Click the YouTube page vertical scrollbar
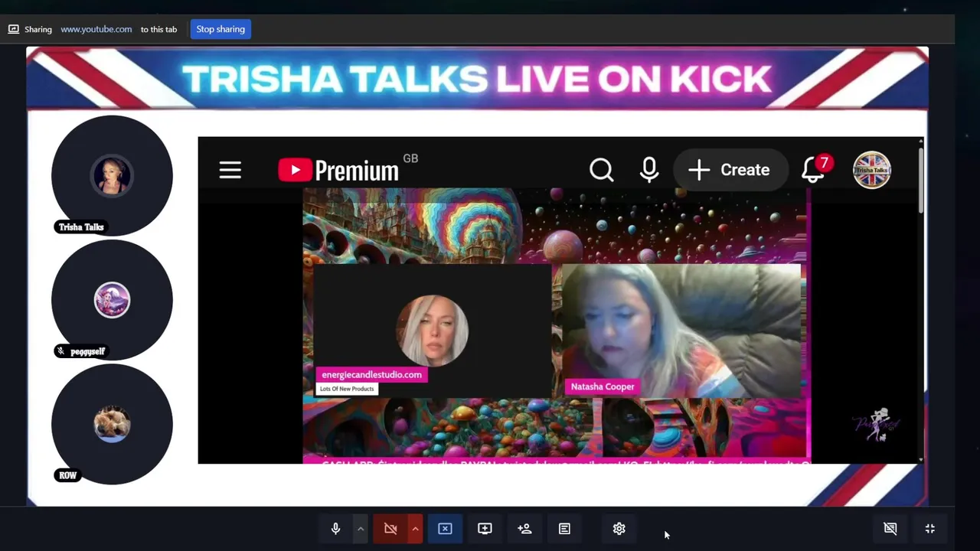 click(920, 180)
